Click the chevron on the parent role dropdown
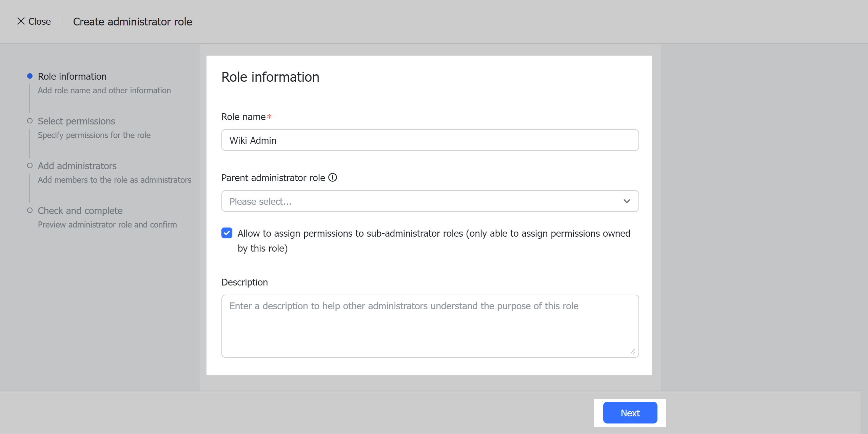 (x=627, y=201)
